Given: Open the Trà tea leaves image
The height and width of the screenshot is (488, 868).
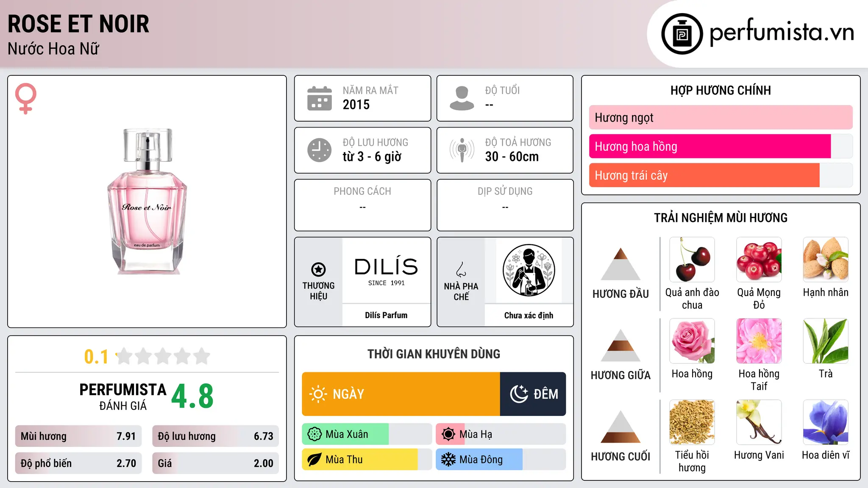Looking at the screenshot, I should pos(826,341).
